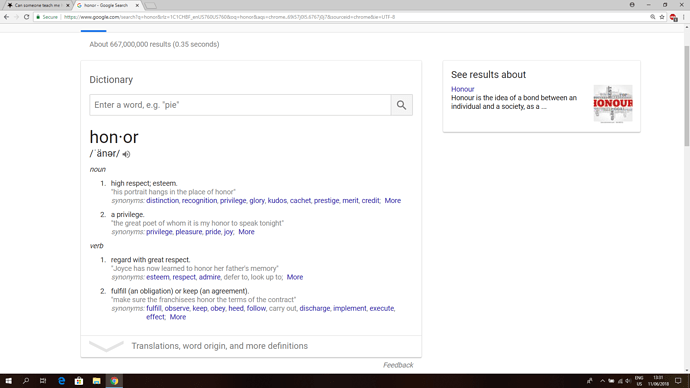Open the synonym 'recognition'
Viewport: 690px width, 388px height.
[199, 201]
